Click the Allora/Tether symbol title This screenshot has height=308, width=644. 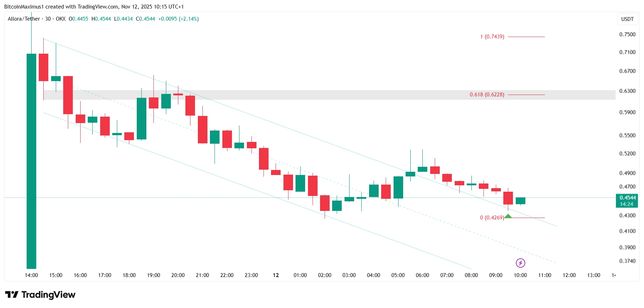click(24, 19)
